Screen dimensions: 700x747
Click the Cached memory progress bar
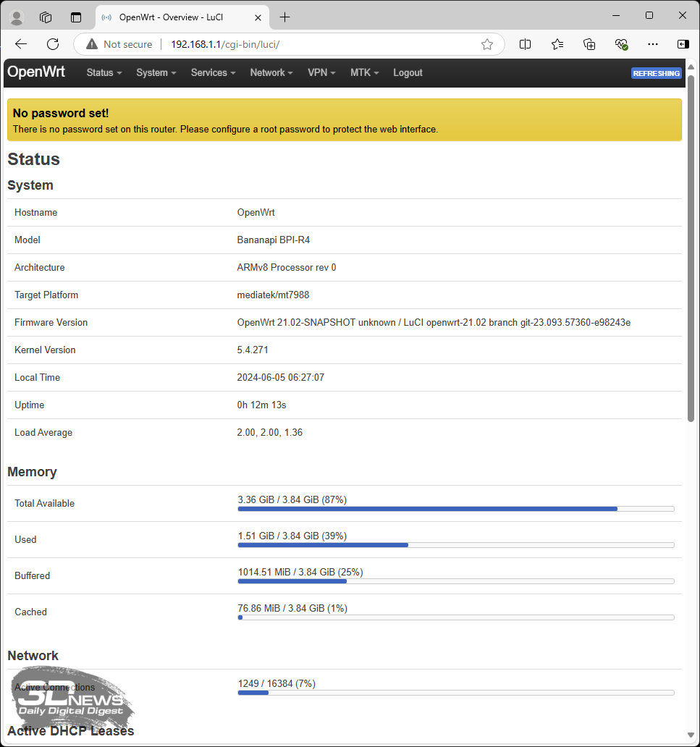click(x=456, y=618)
